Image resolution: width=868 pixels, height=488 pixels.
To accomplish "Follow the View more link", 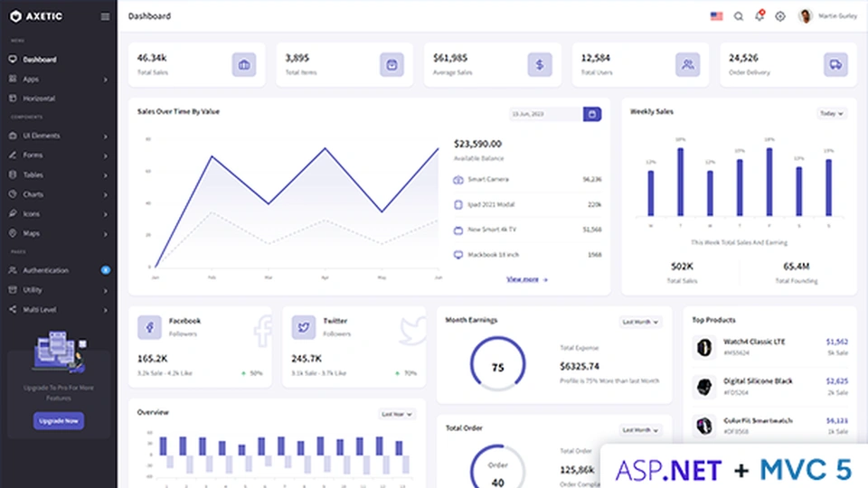I will (526, 279).
